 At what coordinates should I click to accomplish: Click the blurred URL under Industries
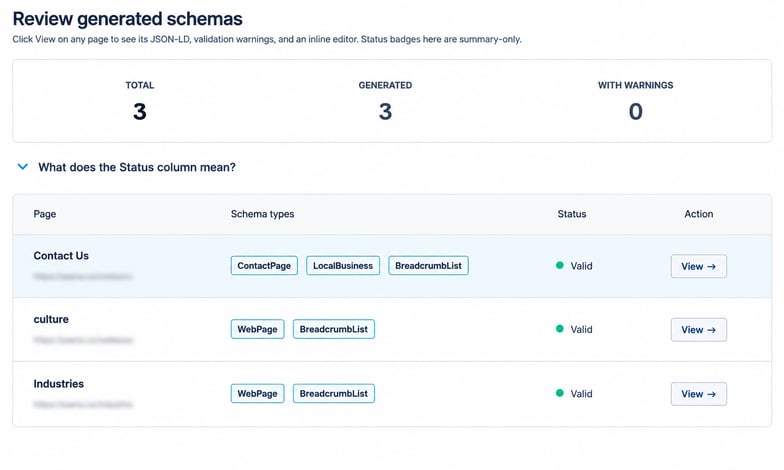83,404
